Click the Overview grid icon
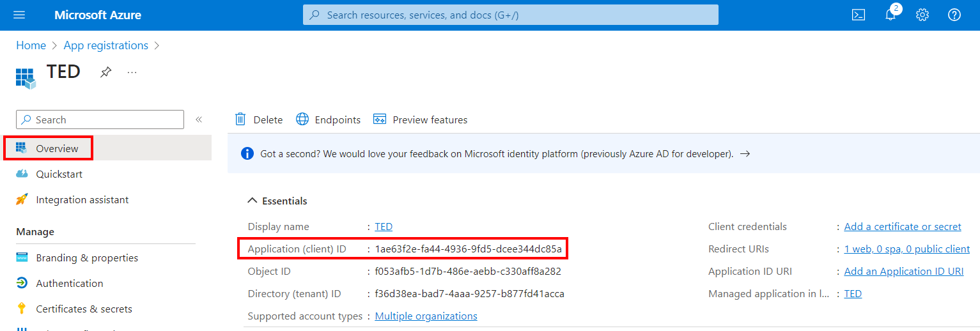Viewport: 980px width, 331px height. [x=22, y=148]
